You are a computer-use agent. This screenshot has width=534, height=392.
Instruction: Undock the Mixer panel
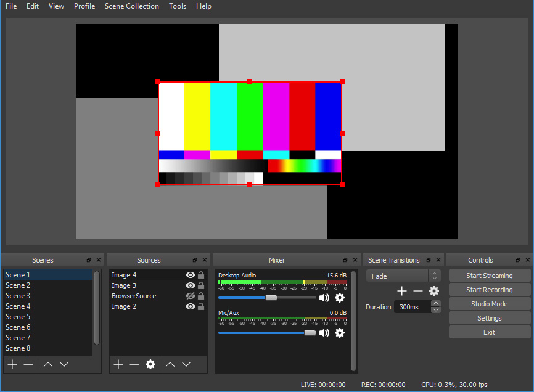point(345,260)
